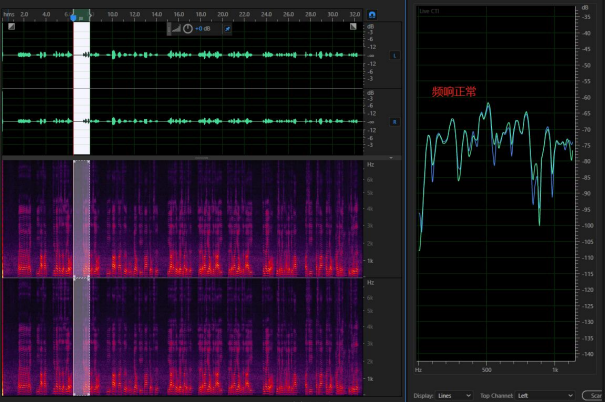Toggle the left channel L button
Viewport: 605px width, 402px height.
tap(394, 56)
